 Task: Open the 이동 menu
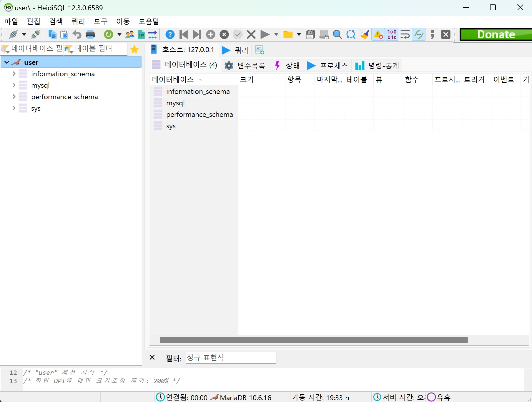[123, 21]
